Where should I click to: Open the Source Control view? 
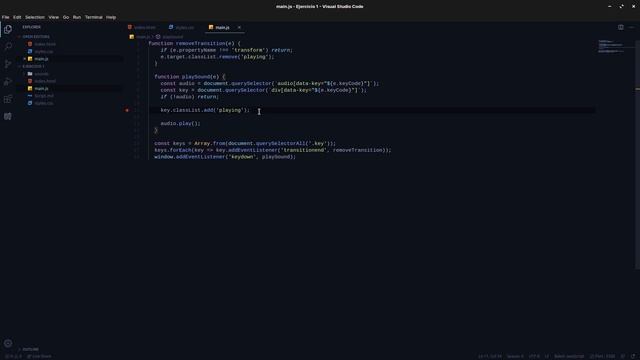[8, 64]
